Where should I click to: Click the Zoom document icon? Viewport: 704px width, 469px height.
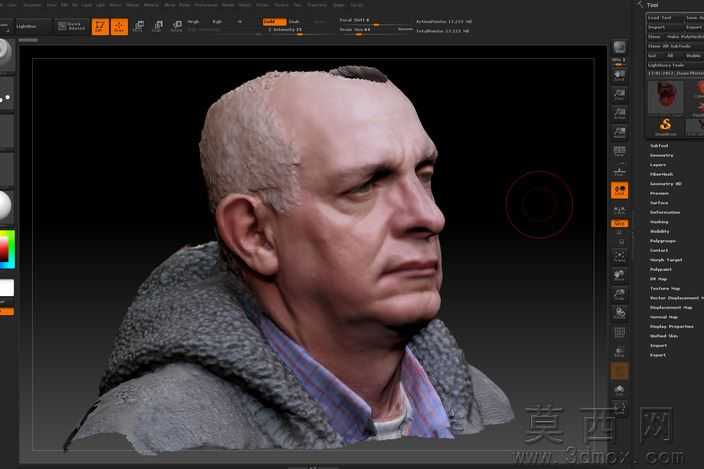(x=620, y=94)
